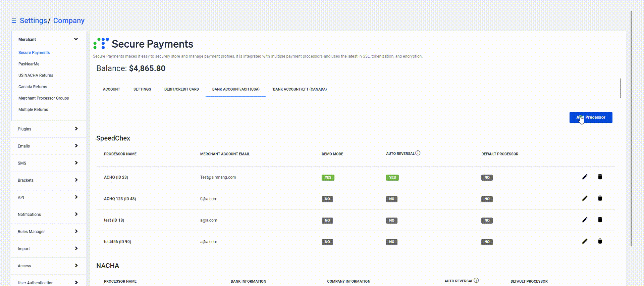This screenshot has height=286, width=644.
Task: Open Company breadcrumb link
Action: (x=69, y=21)
